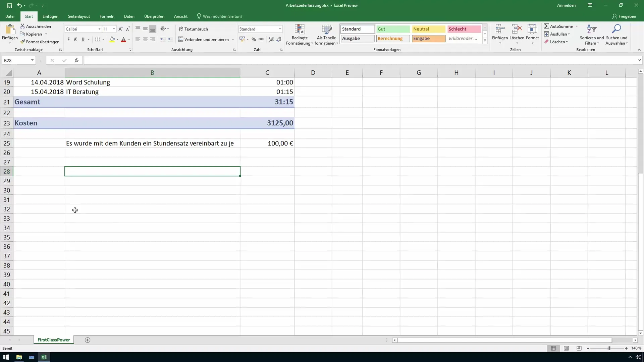Increase font size with the large A icon

point(120,29)
